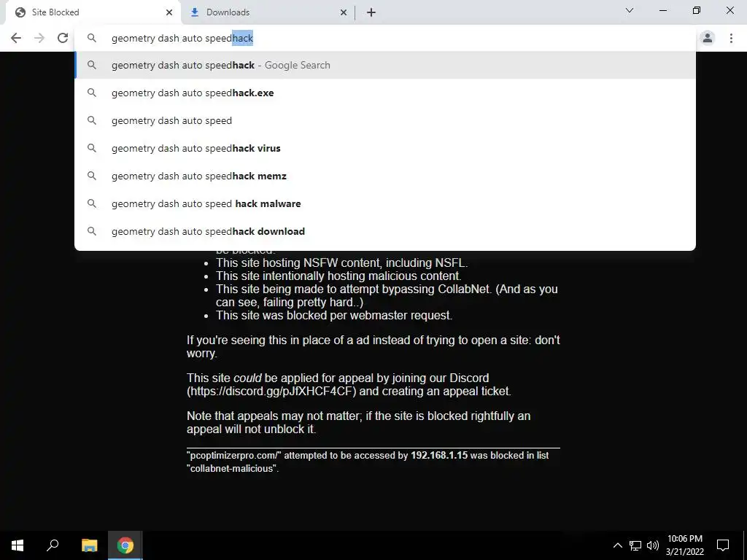Click magnifier icon beside speedhack.exe suggestion

coord(92,93)
